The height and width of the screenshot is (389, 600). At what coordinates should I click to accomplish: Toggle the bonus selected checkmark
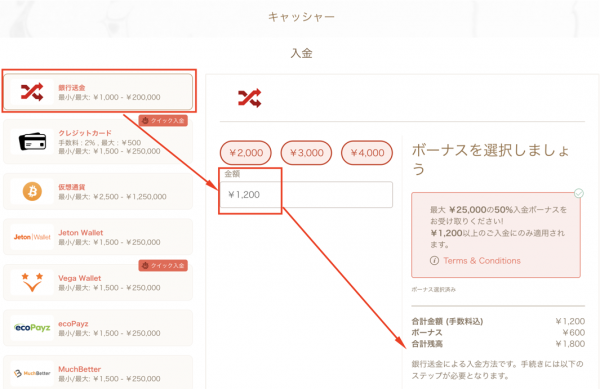click(x=579, y=193)
